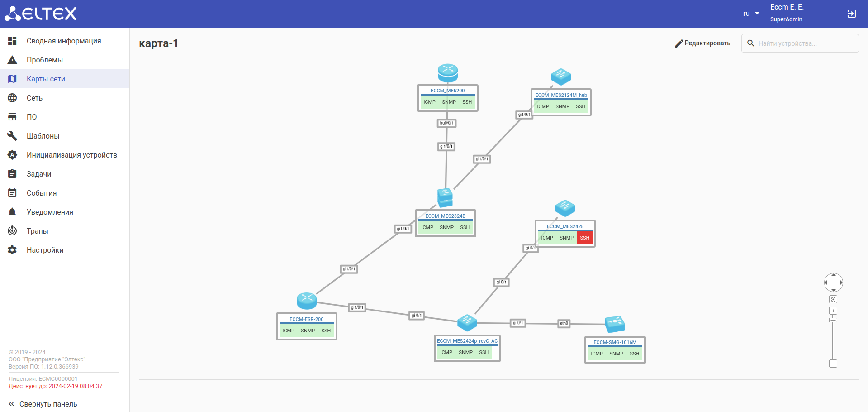868x412 pixels.
Task: Click the ICMP status of ECCM_MES2428
Action: [x=547, y=238]
